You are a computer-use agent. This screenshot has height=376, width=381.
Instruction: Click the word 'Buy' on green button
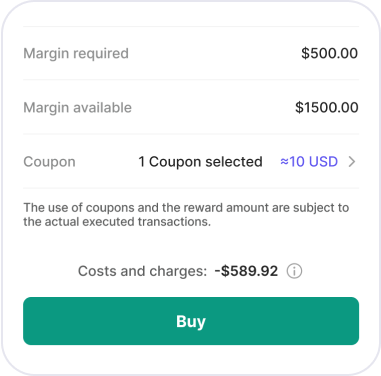click(x=191, y=321)
